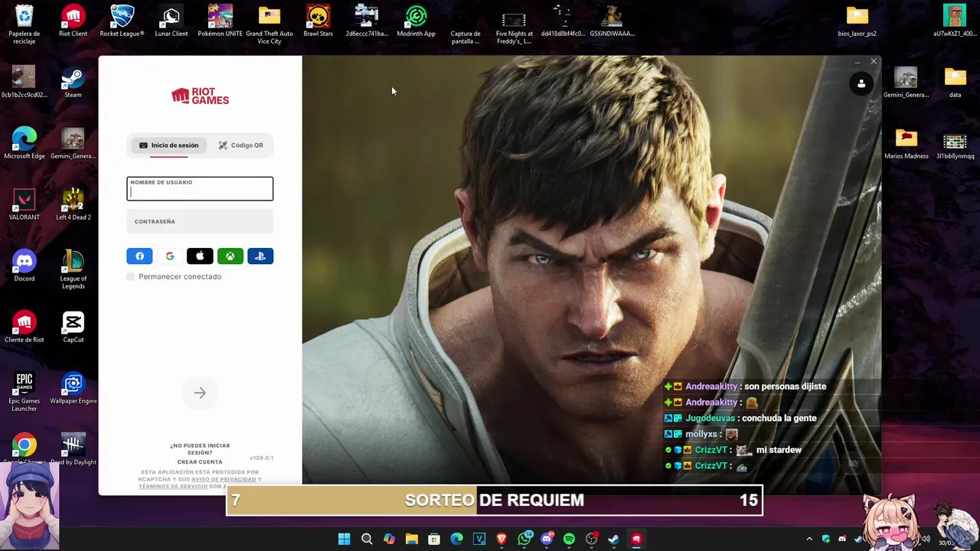The image size is (980, 551).
Task: Open the Windows Start menu
Action: click(x=345, y=540)
